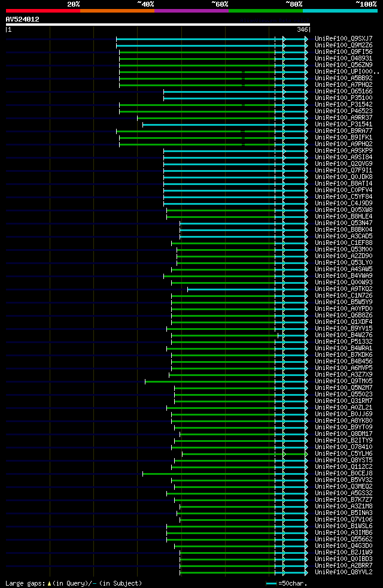Select UniRef100_A5BB92 entry
Viewport: 383px width, 588px height.
coord(344,78)
